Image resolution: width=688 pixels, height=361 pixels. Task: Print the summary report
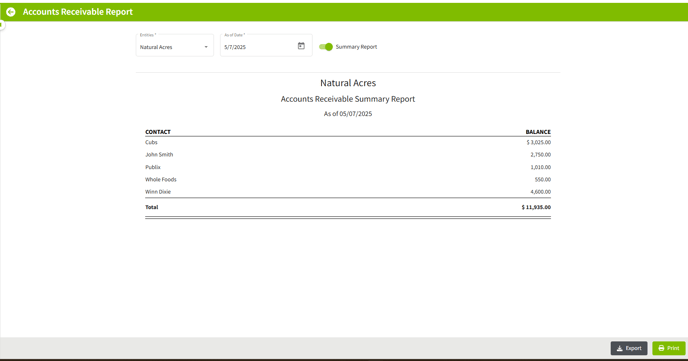click(669, 348)
